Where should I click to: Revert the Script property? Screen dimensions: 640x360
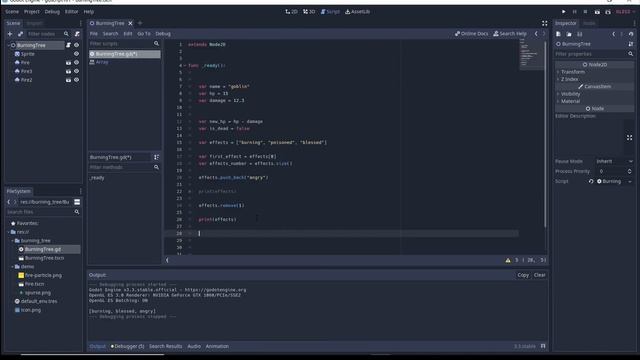[591, 181]
